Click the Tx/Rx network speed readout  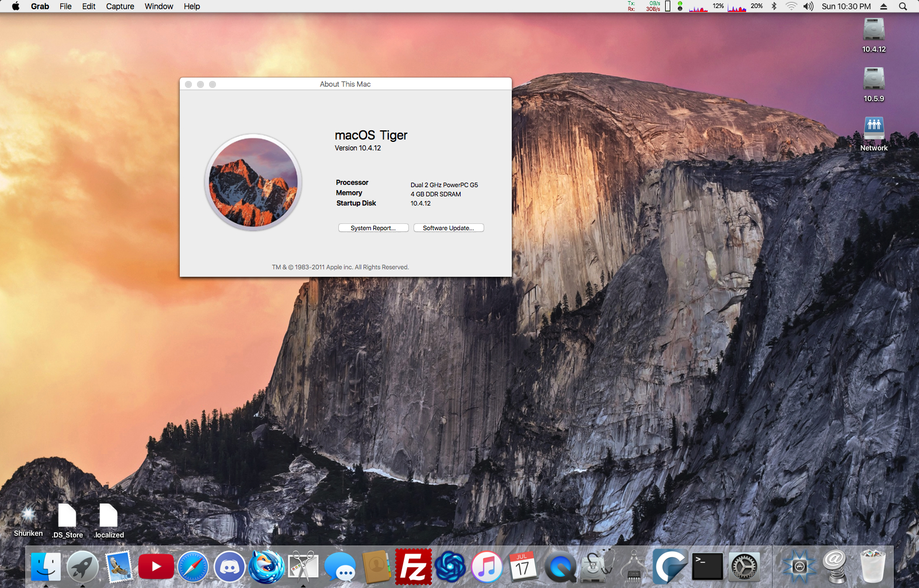644,6
